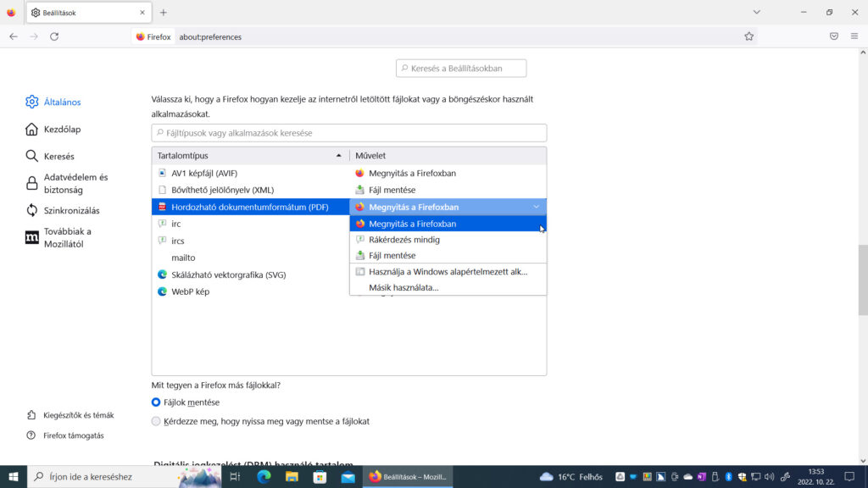Choose Használja a Windows alapértelmezett alk... option
868x488 pixels.
click(448, 272)
